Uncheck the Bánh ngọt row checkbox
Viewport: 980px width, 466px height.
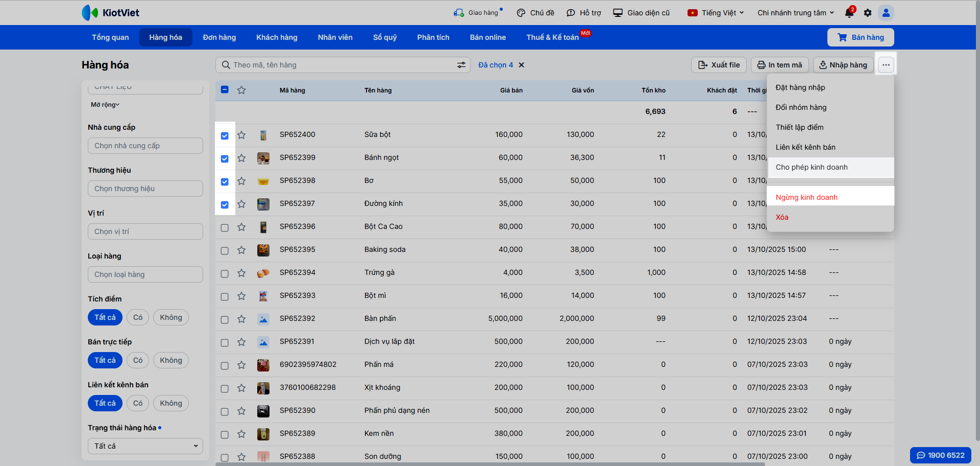225,159
